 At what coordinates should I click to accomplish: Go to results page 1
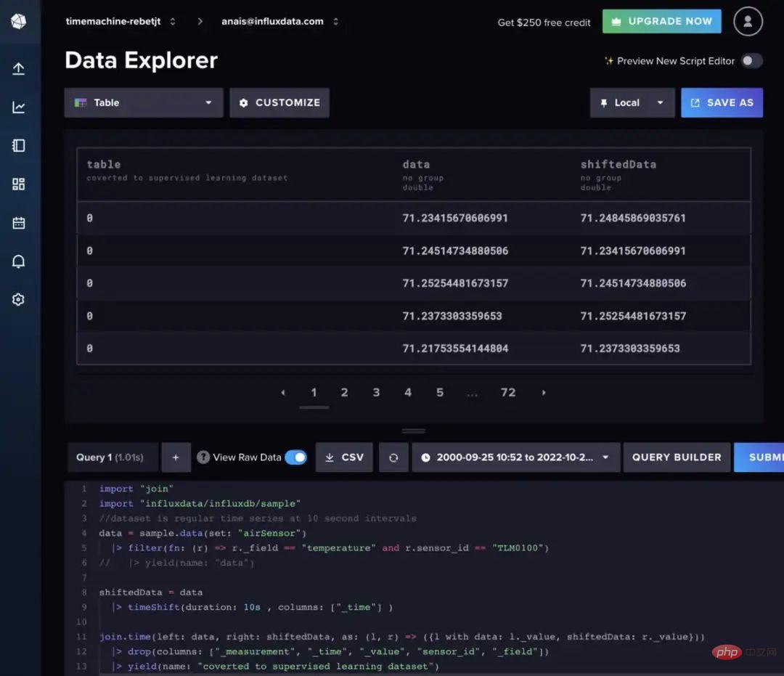pyautogui.click(x=314, y=393)
